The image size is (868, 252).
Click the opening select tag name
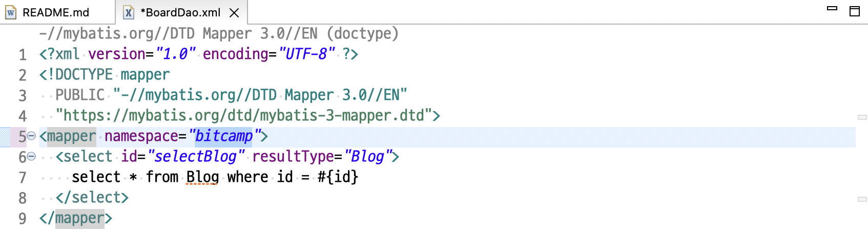[x=88, y=156]
